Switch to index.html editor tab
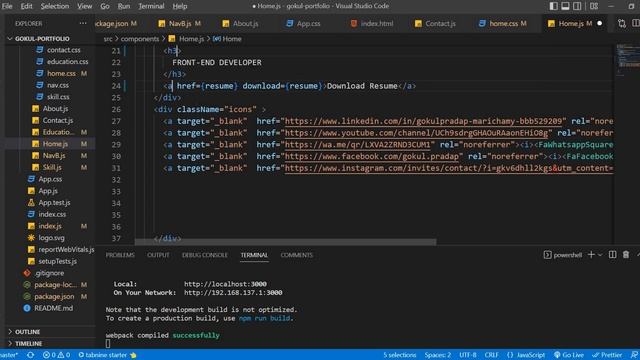Image resolution: width=640 pixels, height=360 pixels. [x=372, y=24]
